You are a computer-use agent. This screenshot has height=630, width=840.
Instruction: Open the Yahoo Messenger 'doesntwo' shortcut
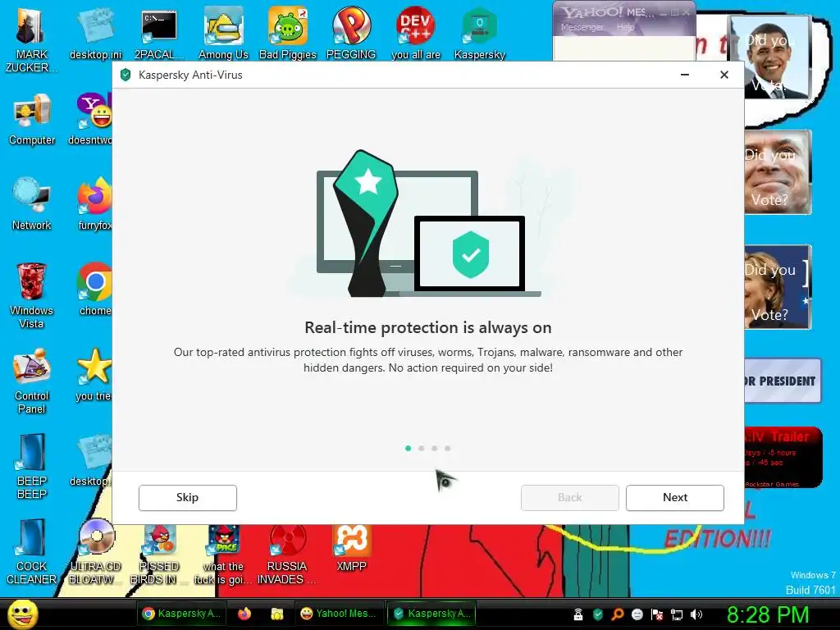tap(91, 120)
